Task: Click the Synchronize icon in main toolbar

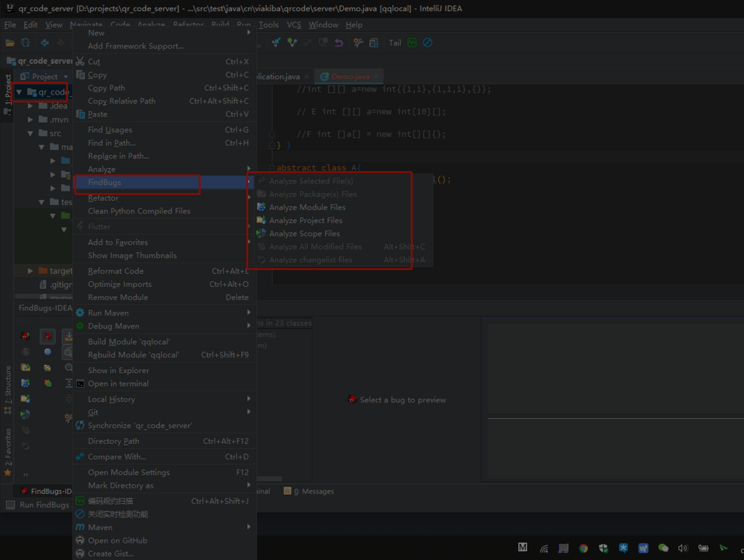Action: point(26,42)
